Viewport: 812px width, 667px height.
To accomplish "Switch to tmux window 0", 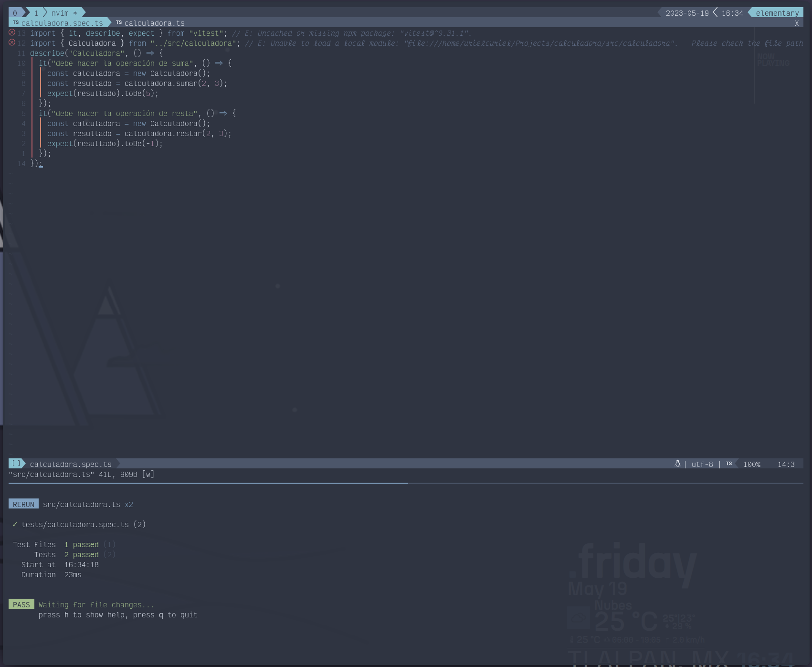I will point(15,13).
